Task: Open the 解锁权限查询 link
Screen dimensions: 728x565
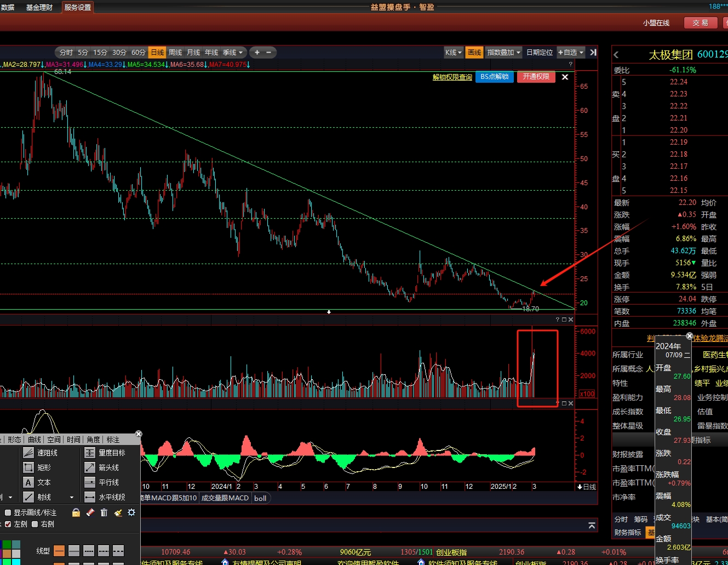Action: coord(452,77)
